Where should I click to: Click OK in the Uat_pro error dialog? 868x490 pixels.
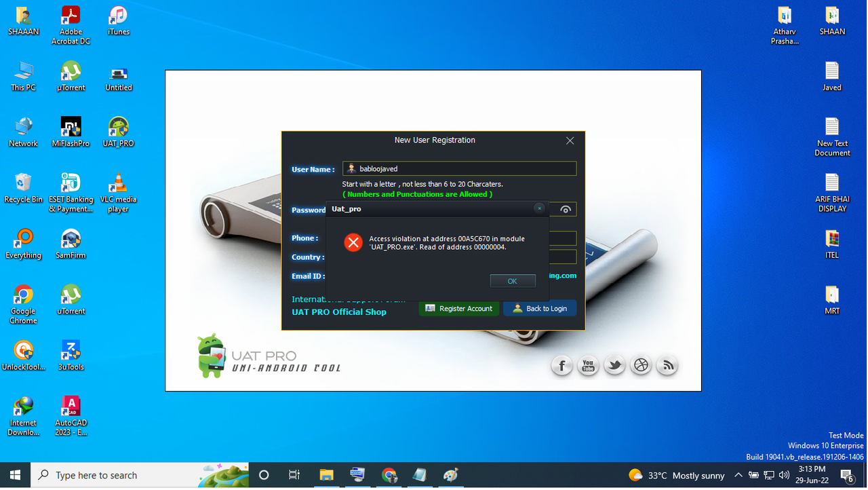tap(512, 281)
